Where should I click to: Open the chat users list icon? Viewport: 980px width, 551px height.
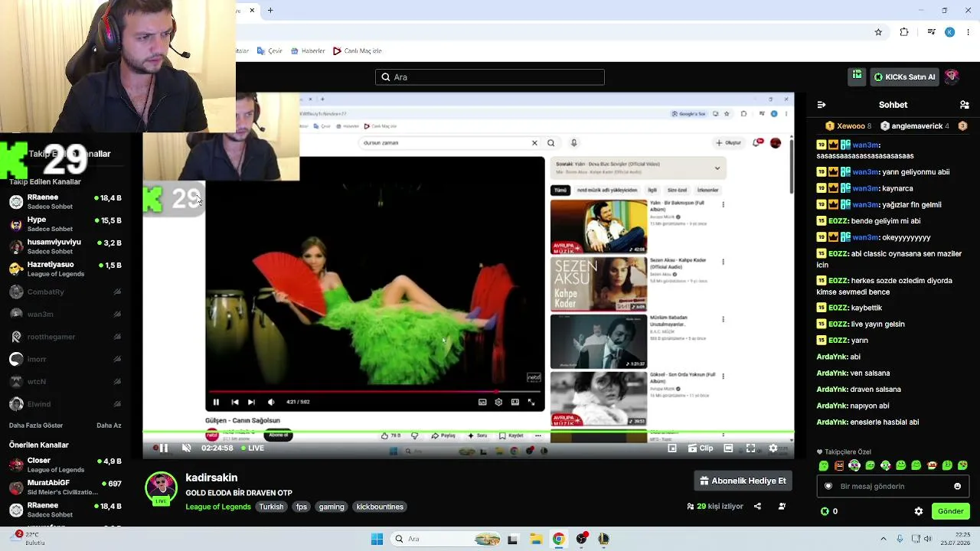click(964, 105)
